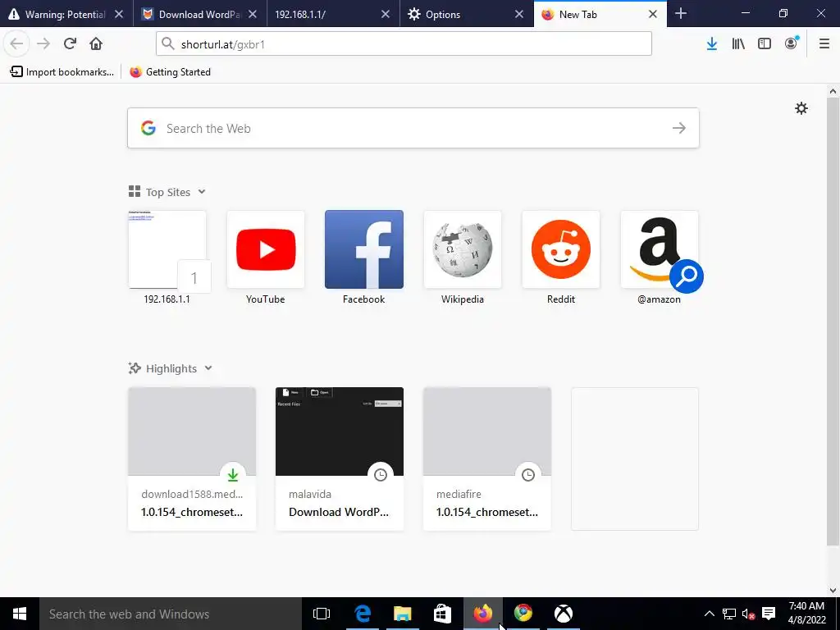Open the network status tray icon
The height and width of the screenshot is (630, 840).
coord(728,614)
